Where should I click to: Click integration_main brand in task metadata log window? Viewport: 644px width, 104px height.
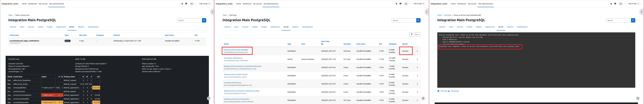[x=439, y=4]
